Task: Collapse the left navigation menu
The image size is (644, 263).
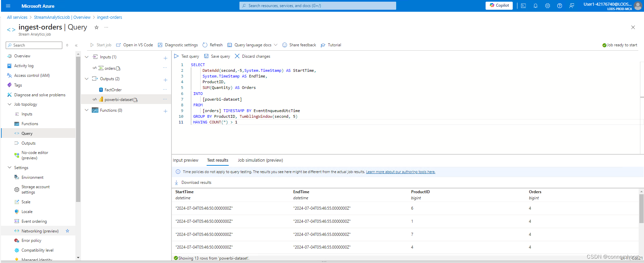Action: (x=76, y=45)
